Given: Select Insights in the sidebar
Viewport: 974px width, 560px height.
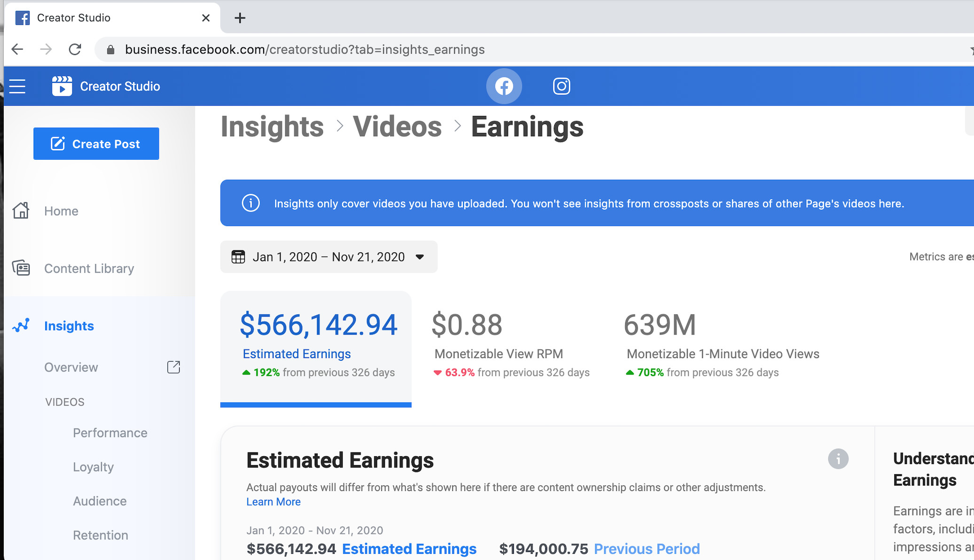Looking at the screenshot, I should coord(69,326).
